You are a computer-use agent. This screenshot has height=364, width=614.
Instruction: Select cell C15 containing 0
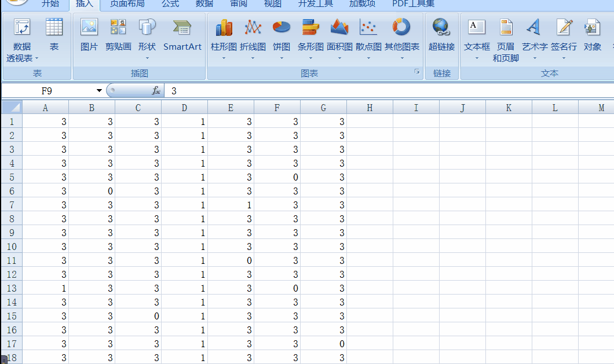138,316
